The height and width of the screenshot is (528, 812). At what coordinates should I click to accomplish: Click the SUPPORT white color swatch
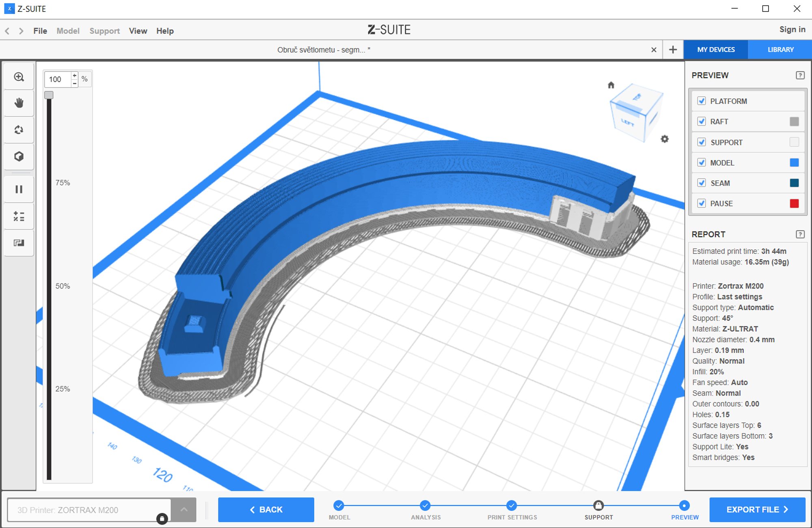794,142
